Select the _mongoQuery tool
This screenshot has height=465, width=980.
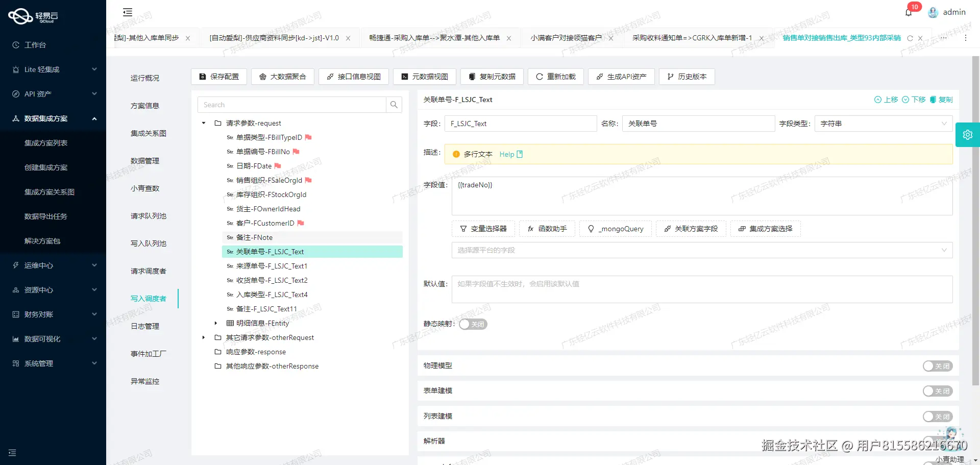615,229
